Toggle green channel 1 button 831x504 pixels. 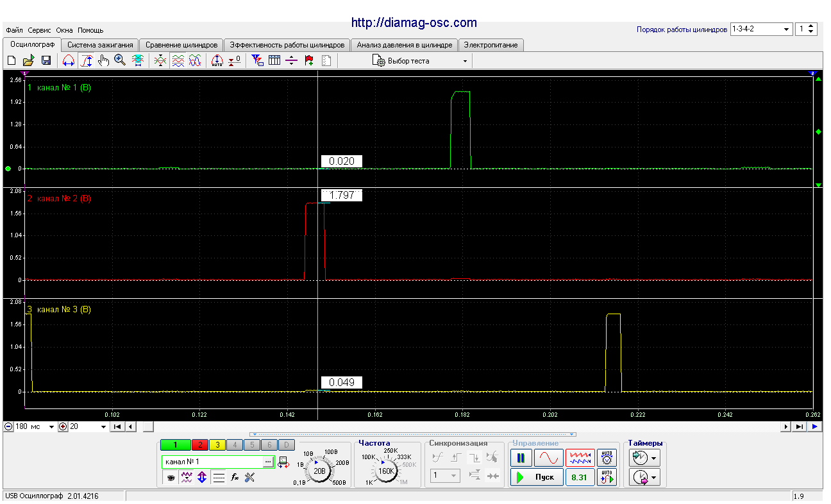[175, 445]
